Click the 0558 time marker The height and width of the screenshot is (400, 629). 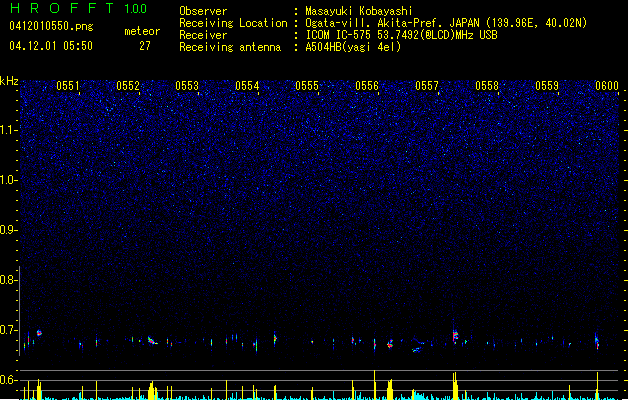tap(487, 86)
